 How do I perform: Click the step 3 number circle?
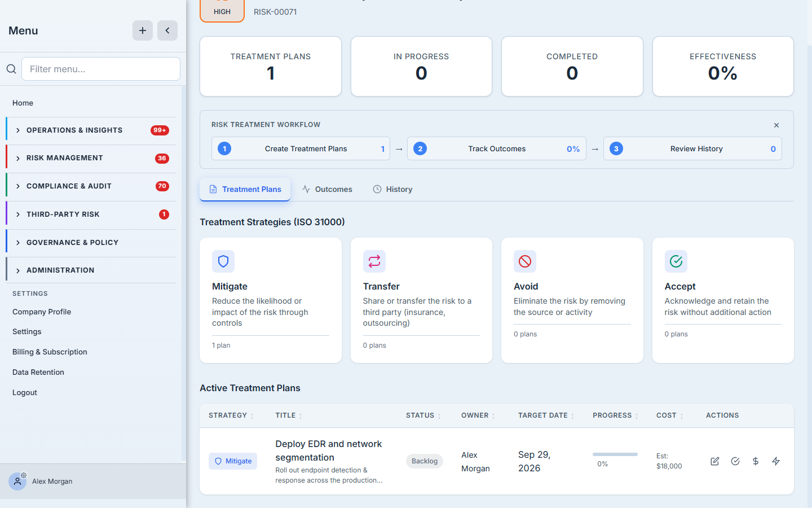pyautogui.click(x=616, y=148)
